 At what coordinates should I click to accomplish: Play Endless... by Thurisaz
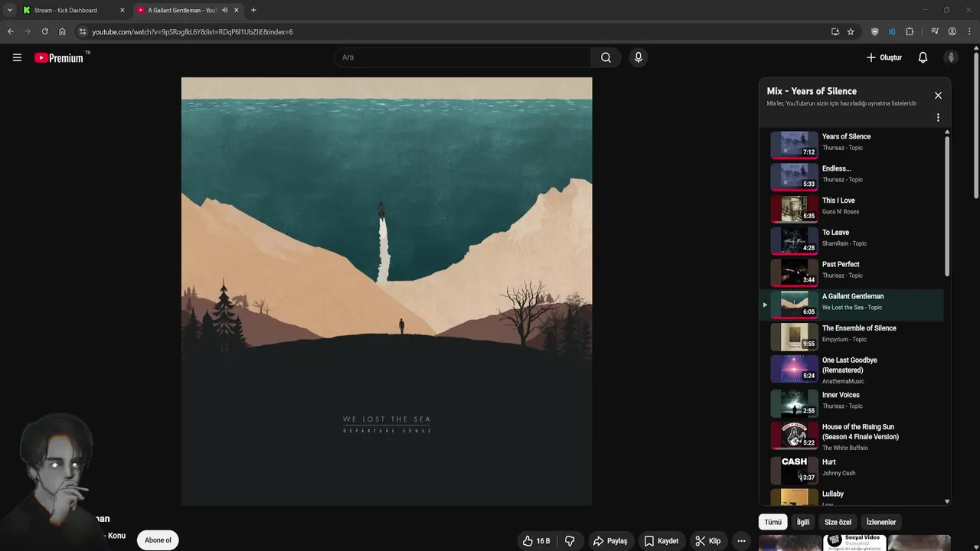(851, 177)
